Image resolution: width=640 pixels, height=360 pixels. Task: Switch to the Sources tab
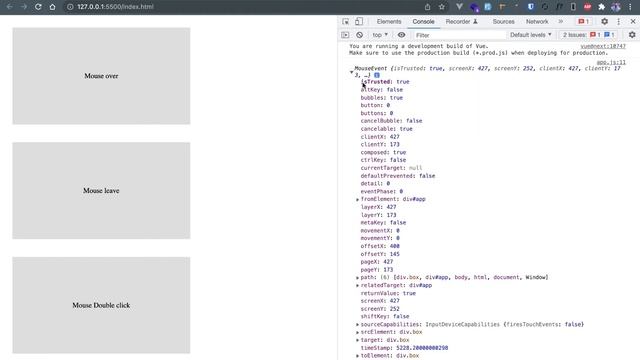pyautogui.click(x=503, y=22)
